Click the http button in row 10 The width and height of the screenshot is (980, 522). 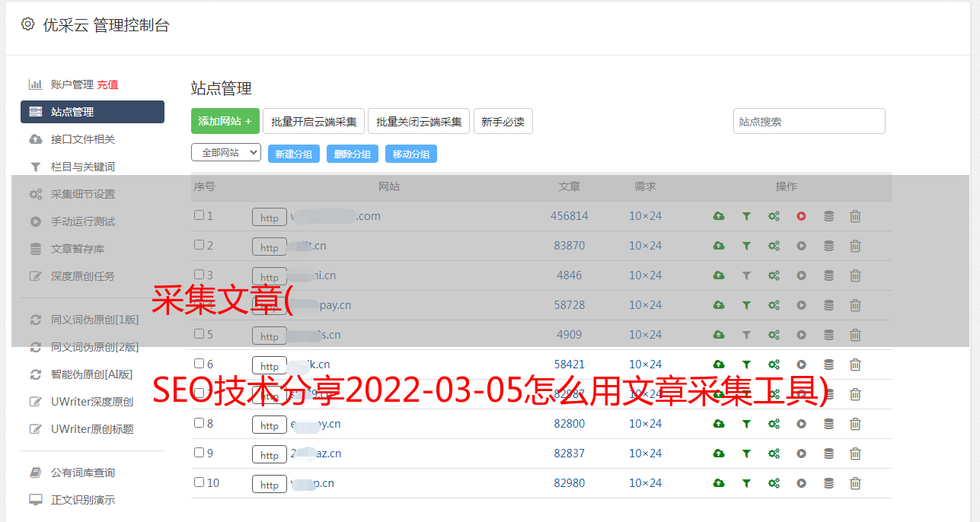point(270,485)
